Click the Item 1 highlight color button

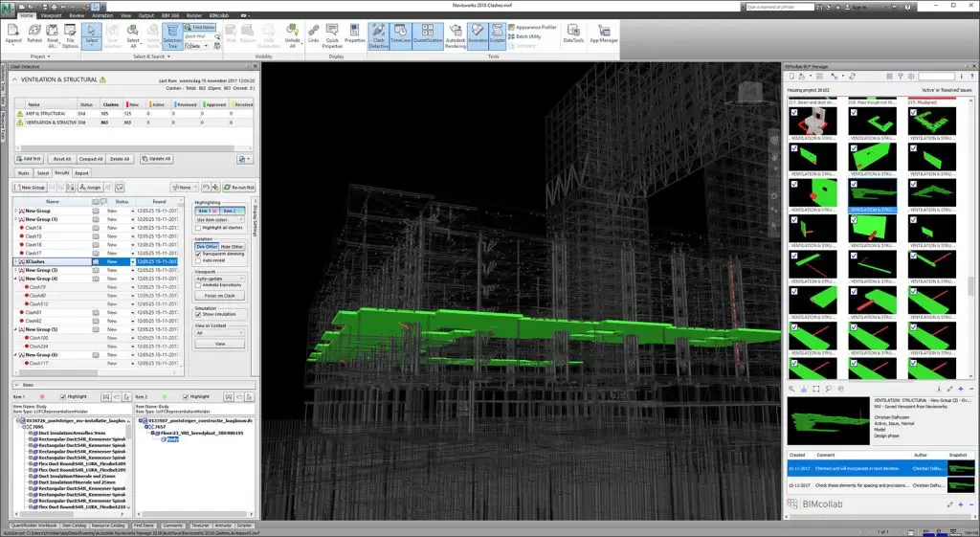tap(207, 210)
